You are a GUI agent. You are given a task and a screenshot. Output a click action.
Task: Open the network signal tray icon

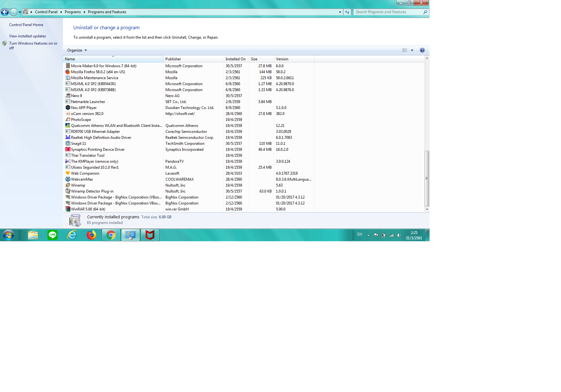[x=391, y=235]
